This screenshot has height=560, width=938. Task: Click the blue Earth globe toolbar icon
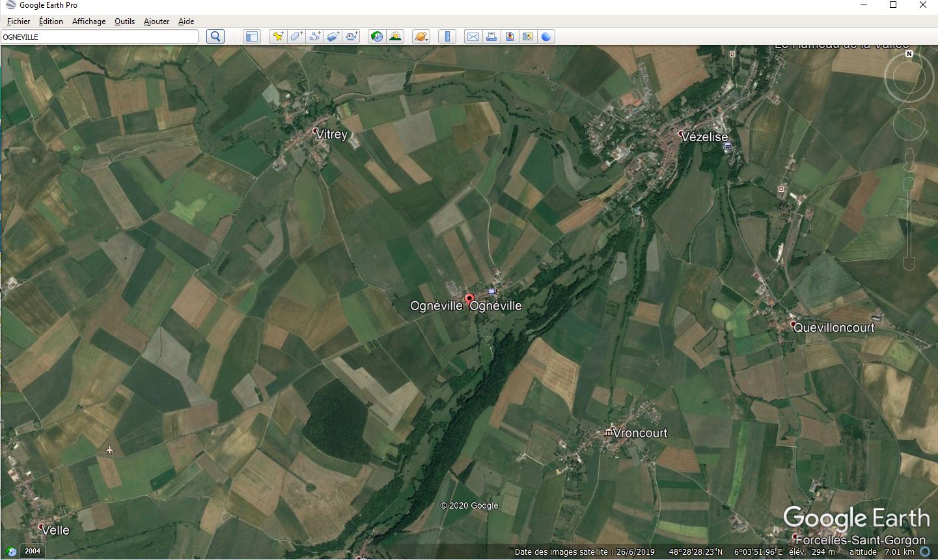[546, 36]
